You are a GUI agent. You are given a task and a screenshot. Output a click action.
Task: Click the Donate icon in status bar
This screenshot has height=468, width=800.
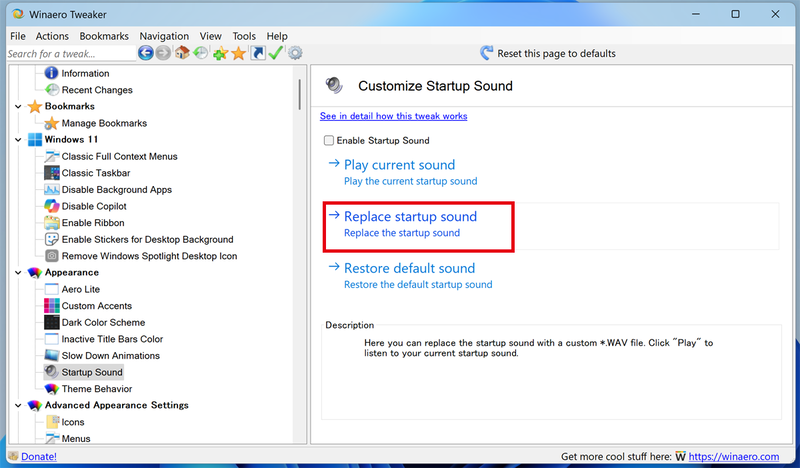(x=13, y=456)
